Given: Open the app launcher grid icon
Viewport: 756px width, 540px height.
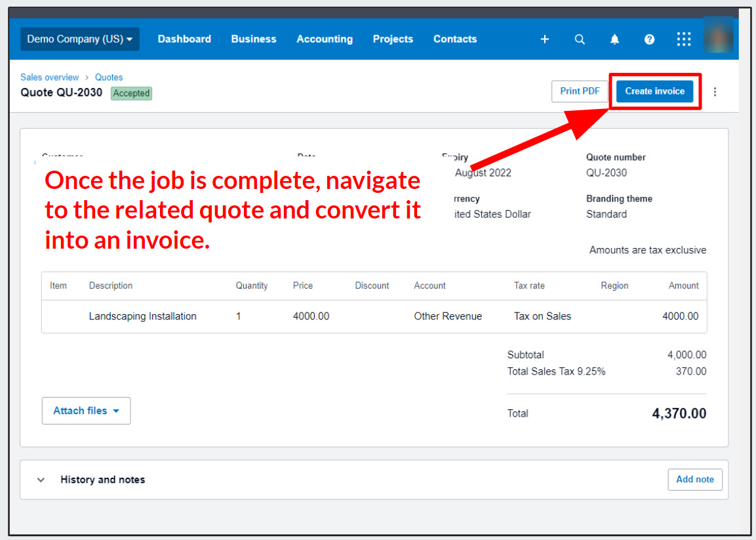Looking at the screenshot, I should (684, 39).
